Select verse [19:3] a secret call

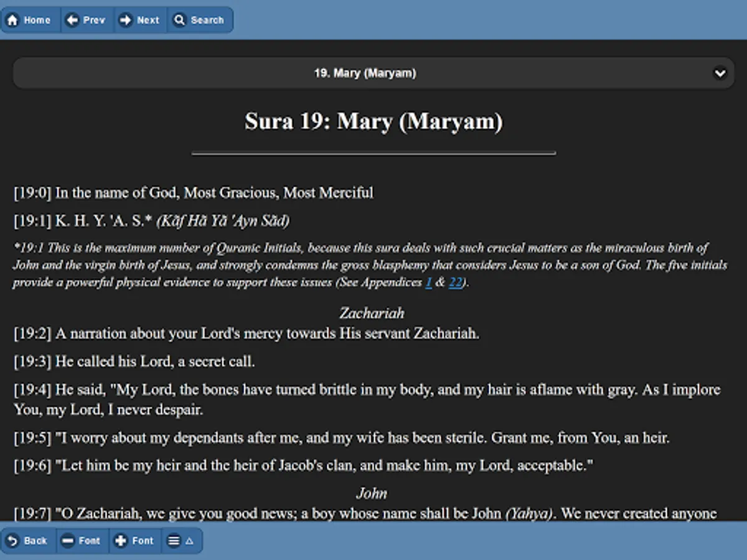coord(134,362)
